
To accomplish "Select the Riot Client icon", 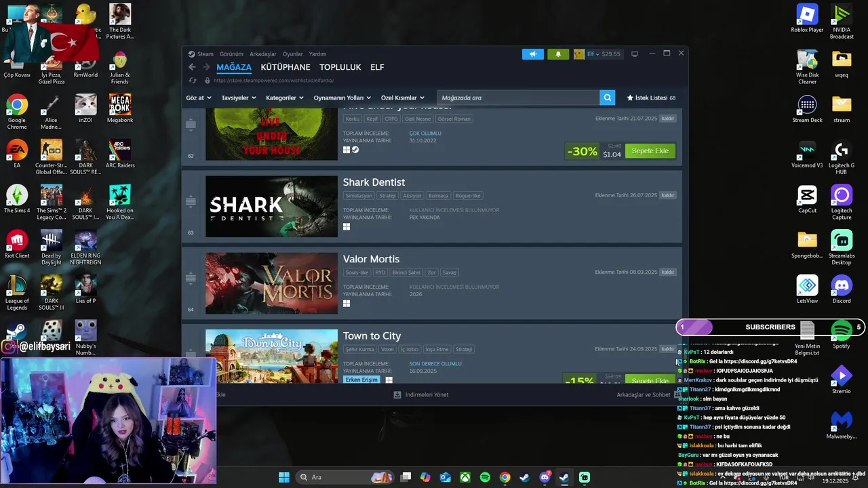I will (x=17, y=245).
